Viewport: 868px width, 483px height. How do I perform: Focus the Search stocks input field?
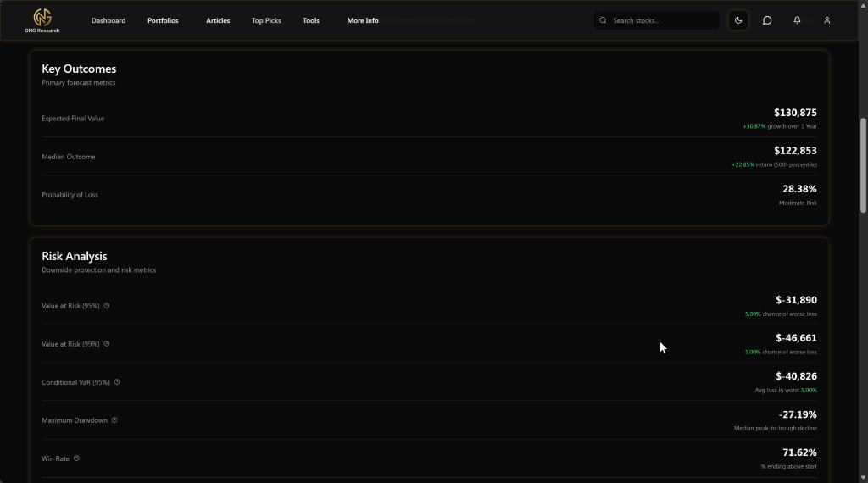point(661,20)
